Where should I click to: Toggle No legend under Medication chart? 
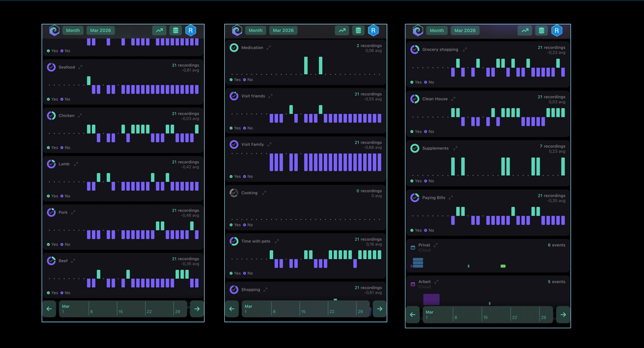(248, 80)
